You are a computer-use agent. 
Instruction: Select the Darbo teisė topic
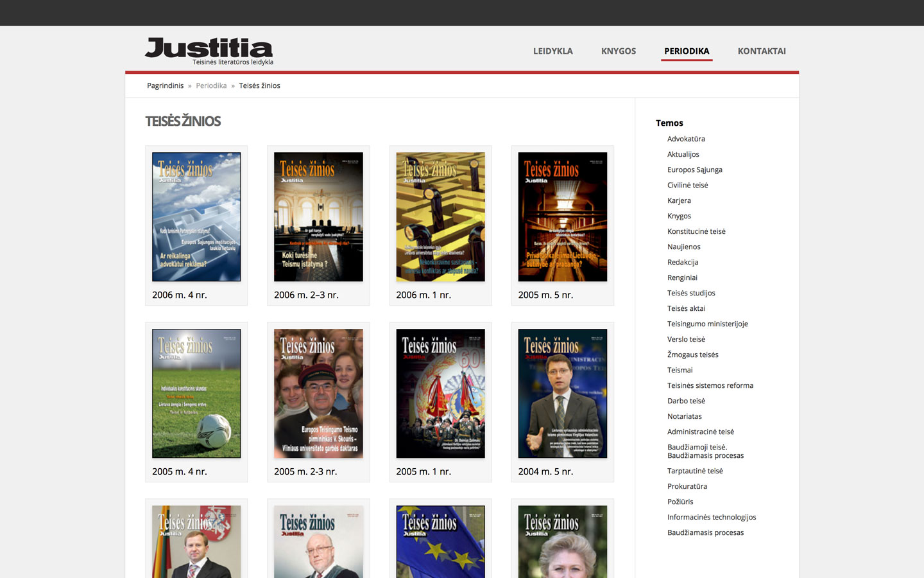tap(686, 401)
